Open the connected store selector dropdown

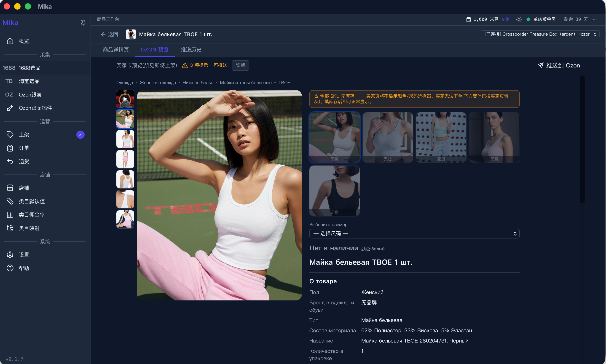pyautogui.click(x=540, y=34)
